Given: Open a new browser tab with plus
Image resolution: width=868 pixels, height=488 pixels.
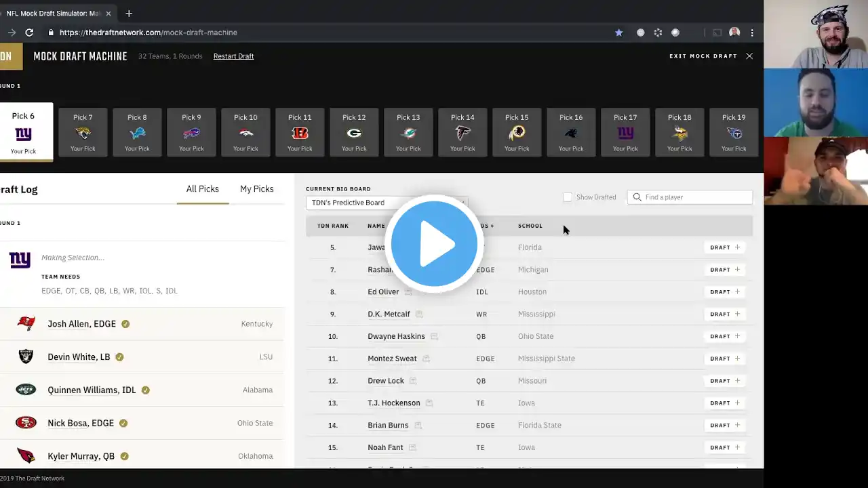Looking at the screenshot, I should coord(129,14).
